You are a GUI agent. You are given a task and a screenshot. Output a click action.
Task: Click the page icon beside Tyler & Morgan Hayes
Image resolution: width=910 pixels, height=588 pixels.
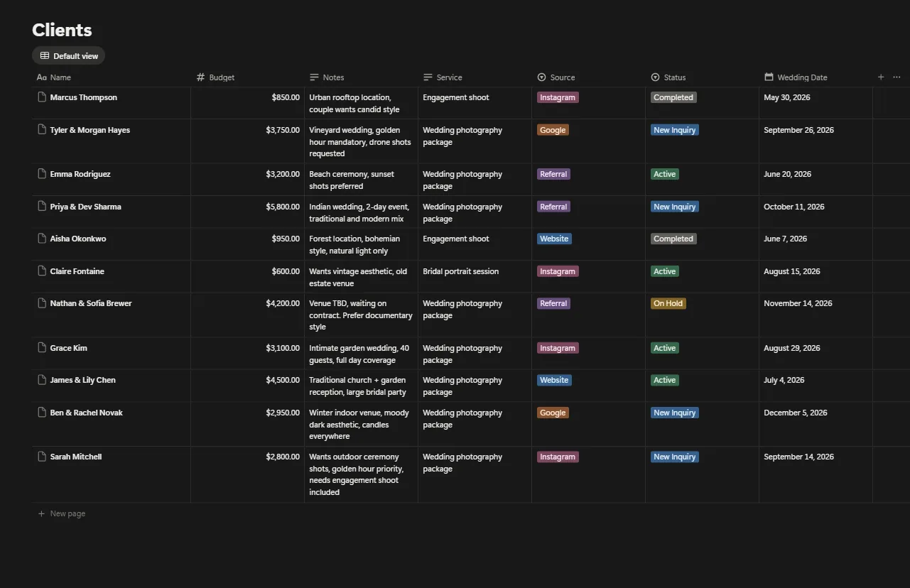pyautogui.click(x=42, y=130)
